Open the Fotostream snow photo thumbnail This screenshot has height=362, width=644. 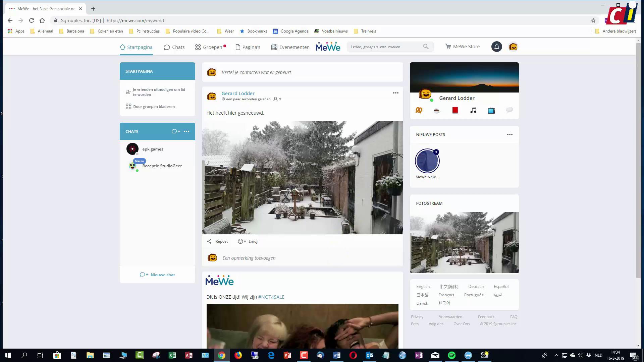tap(464, 242)
